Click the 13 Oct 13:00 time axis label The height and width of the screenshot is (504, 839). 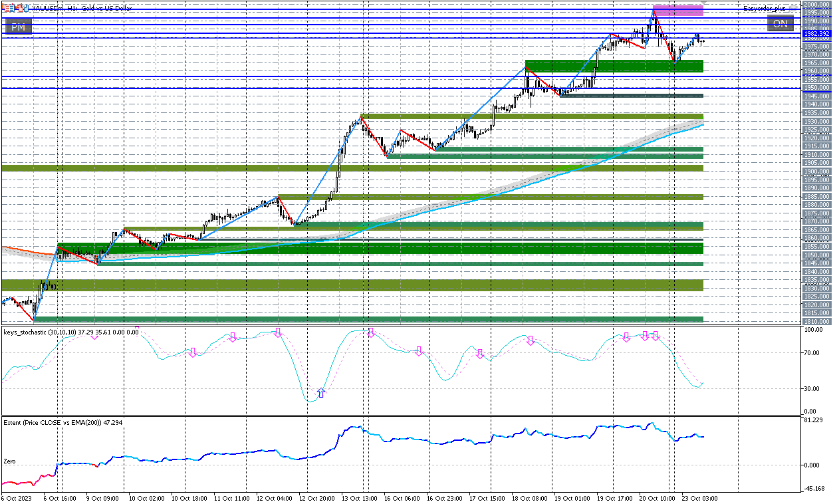tap(359, 497)
